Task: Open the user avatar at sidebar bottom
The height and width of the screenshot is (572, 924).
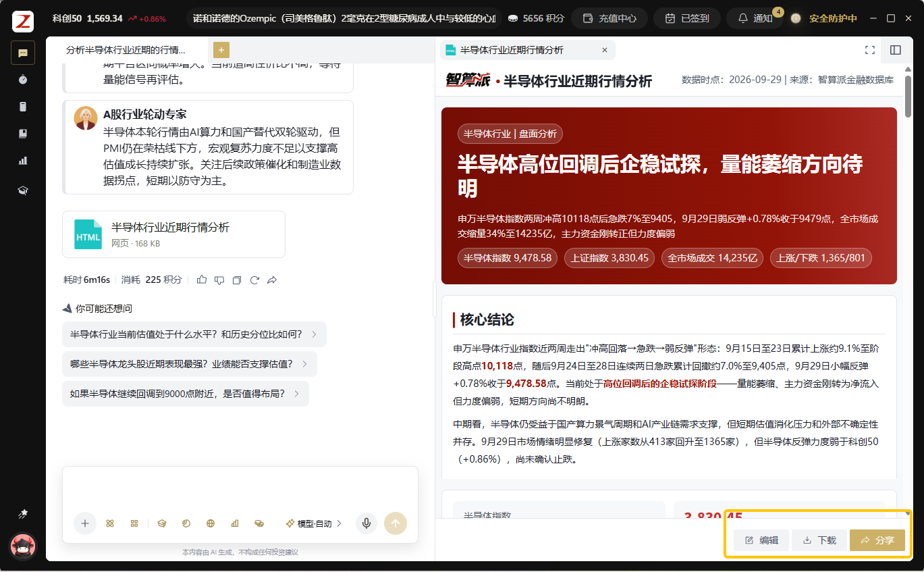Action: pyautogui.click(x=23, y=546)
